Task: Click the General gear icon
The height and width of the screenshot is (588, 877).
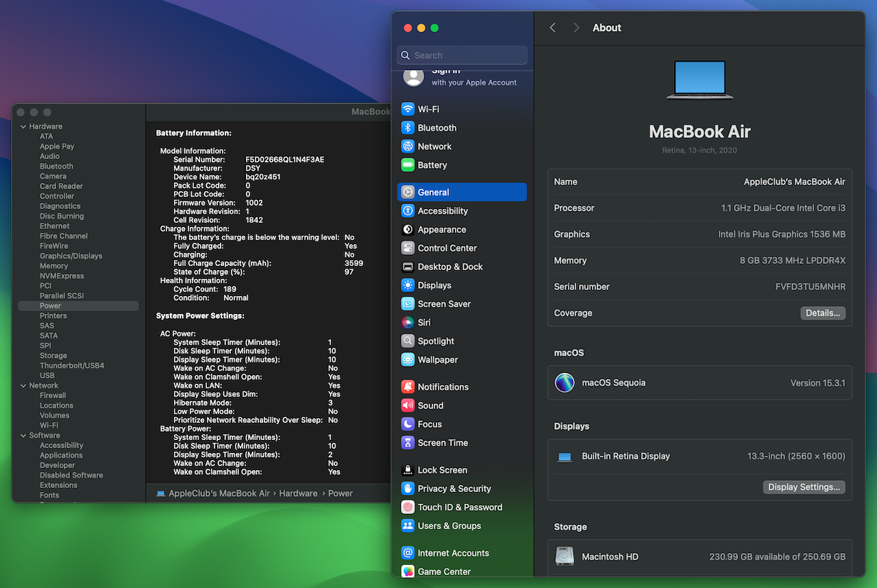Action: coord(408,192)
